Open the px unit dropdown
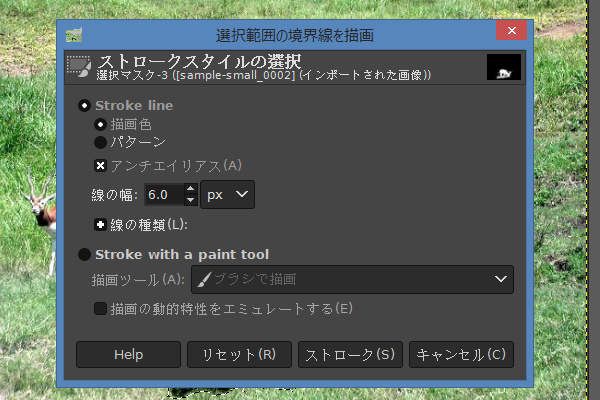 coord(228,195)
